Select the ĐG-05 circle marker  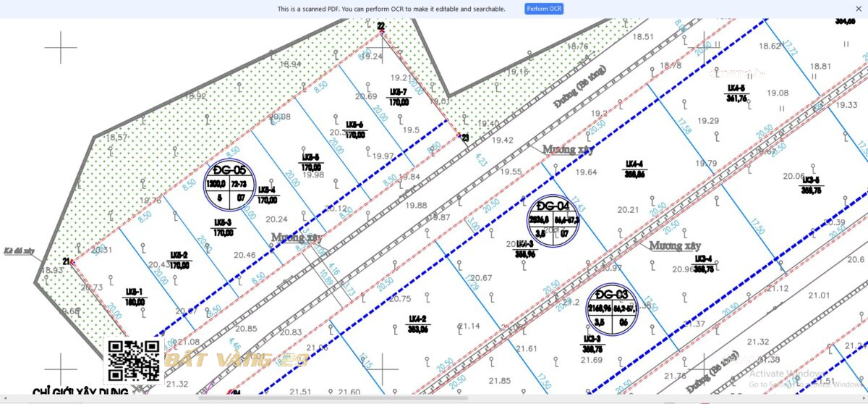230,183
